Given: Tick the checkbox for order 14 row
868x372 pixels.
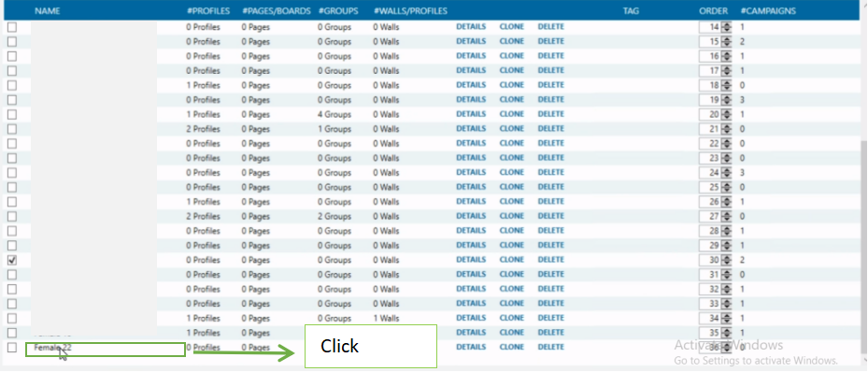Looking at the screenshot, I should [11, 27].
